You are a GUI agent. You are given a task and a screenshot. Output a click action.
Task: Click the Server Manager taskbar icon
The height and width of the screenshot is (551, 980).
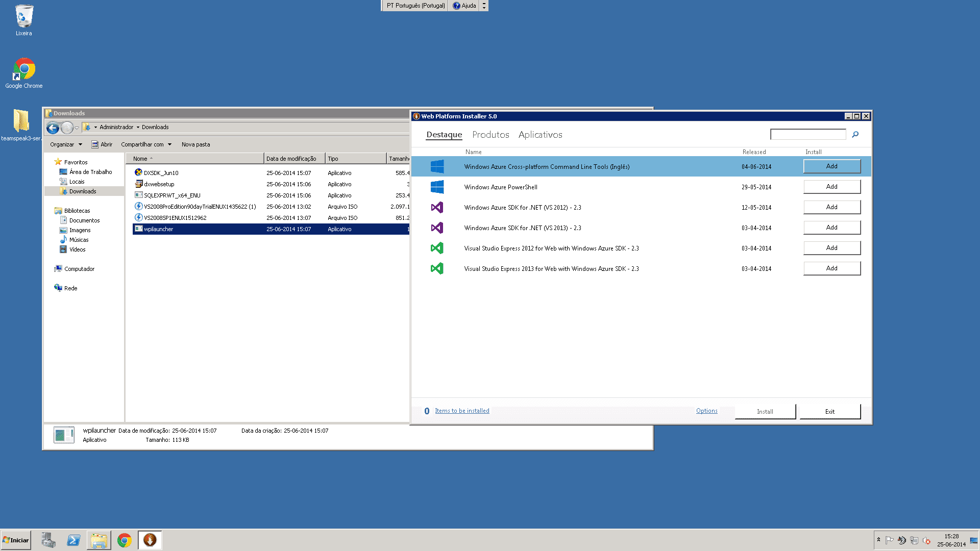[48, 540]
